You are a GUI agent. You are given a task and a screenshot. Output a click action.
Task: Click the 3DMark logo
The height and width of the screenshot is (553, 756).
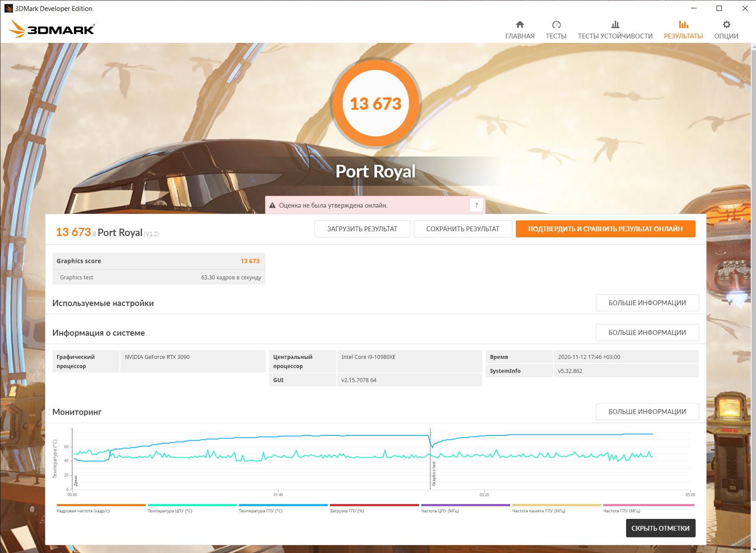[52, 29]
